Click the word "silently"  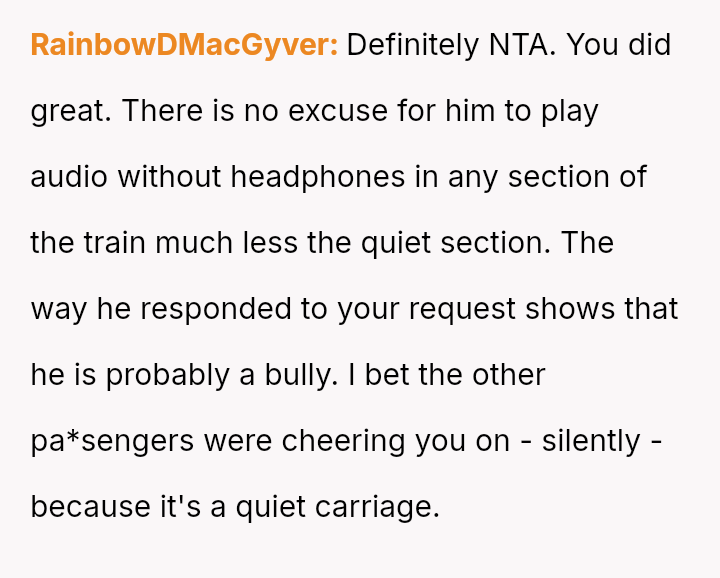pos(590,441)
